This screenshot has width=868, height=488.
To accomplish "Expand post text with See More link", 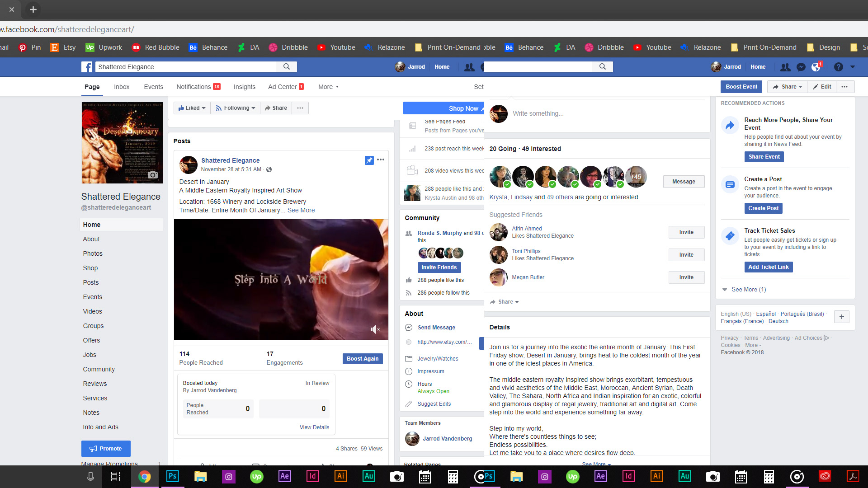I will point(301,210).
